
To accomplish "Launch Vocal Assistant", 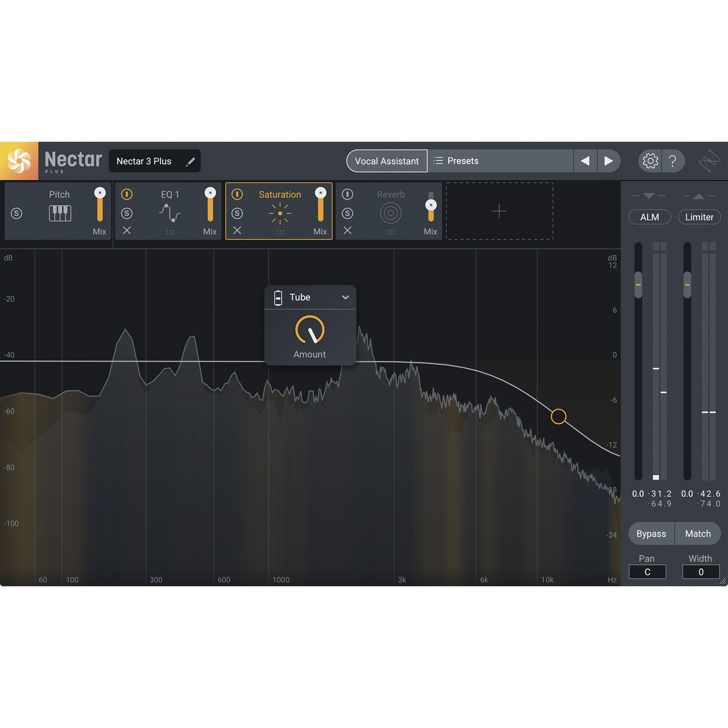I will (x=387, y=161).
